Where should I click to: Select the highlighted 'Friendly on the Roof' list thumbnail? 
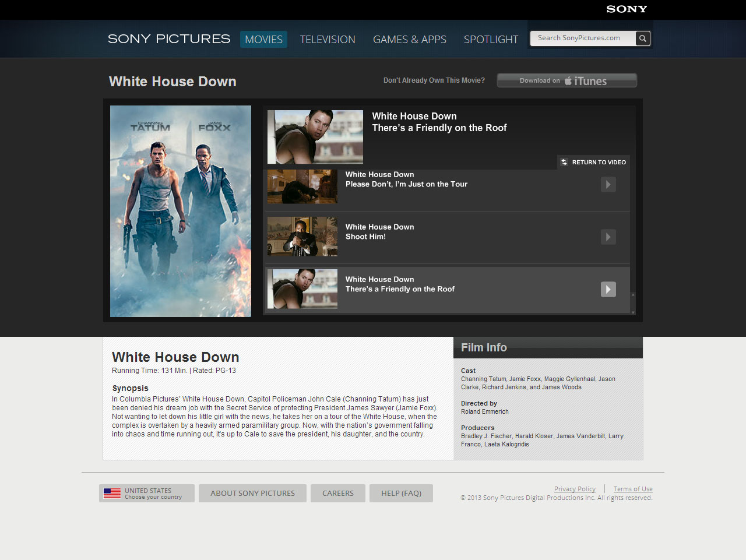click(302, 289)
